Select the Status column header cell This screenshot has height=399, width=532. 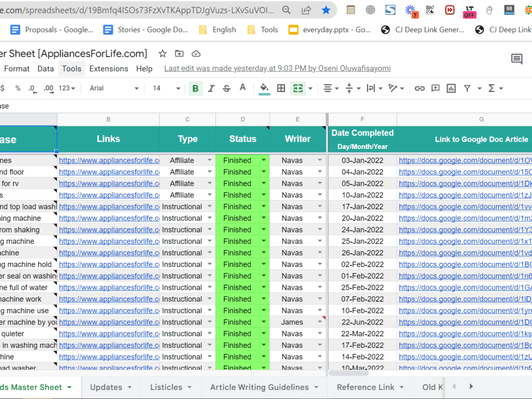click(x=243, y=139)
